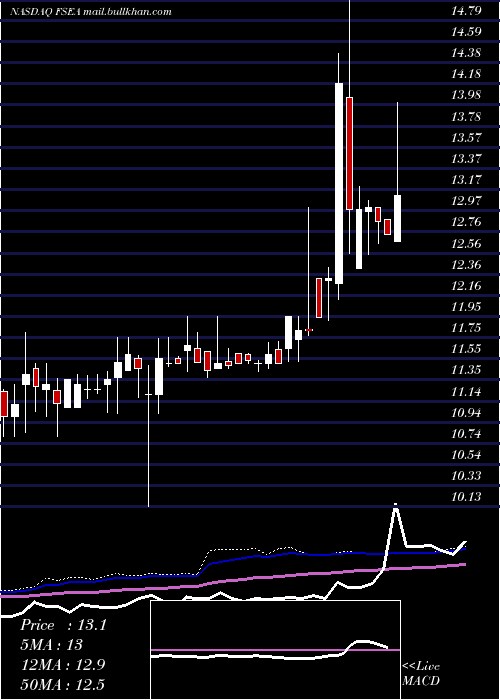This screenshot has height=700, width=500.
Task: Click the 11.95 price axis label
Action: (x=466, y=307)
